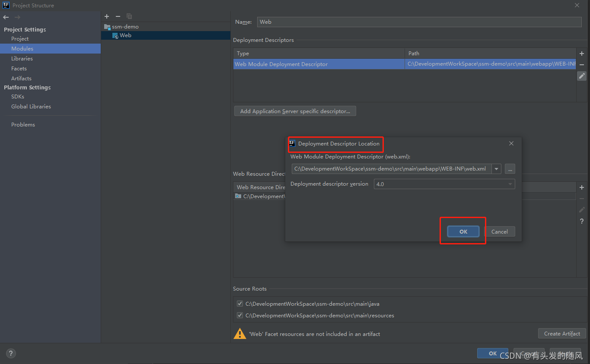Click the Create Artifact button
The height and width of the screenshot is (364, 590).
(562, 334)
